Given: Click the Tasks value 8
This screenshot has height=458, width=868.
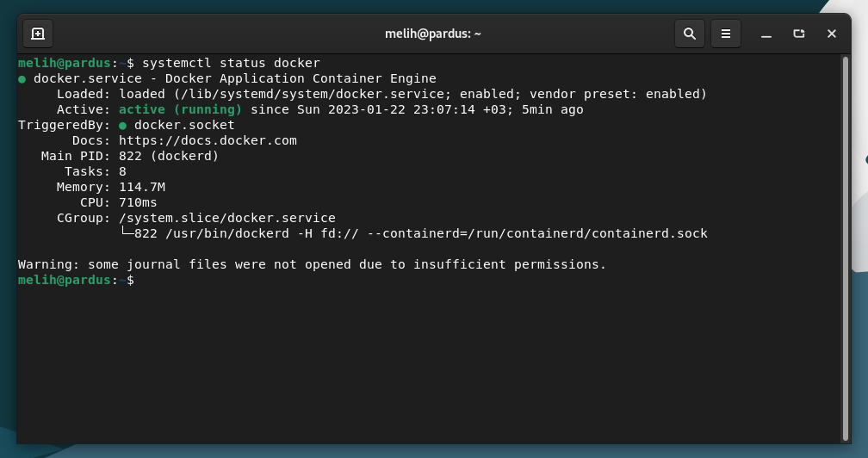Looking at the screenshot, I should pos(122,171).
